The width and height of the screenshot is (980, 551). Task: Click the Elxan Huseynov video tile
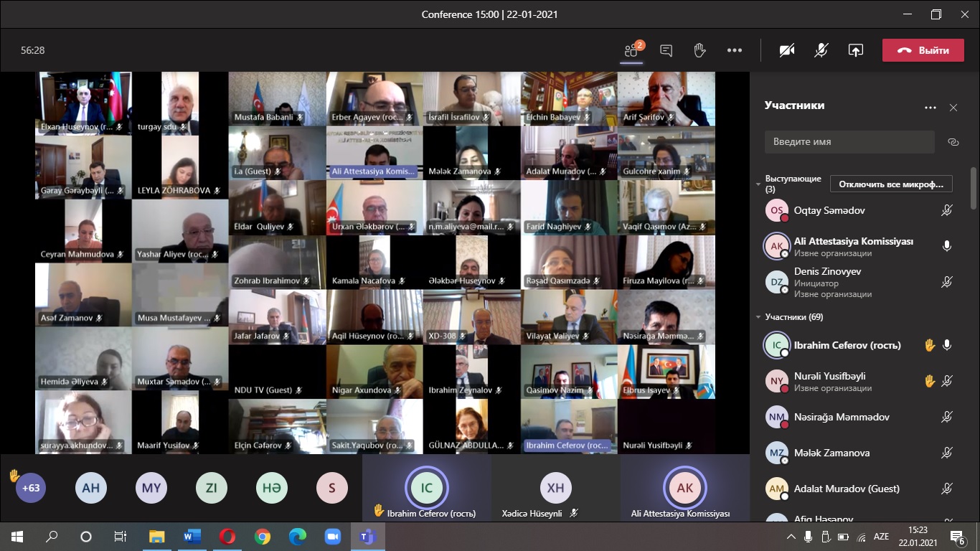pos(83,103)
